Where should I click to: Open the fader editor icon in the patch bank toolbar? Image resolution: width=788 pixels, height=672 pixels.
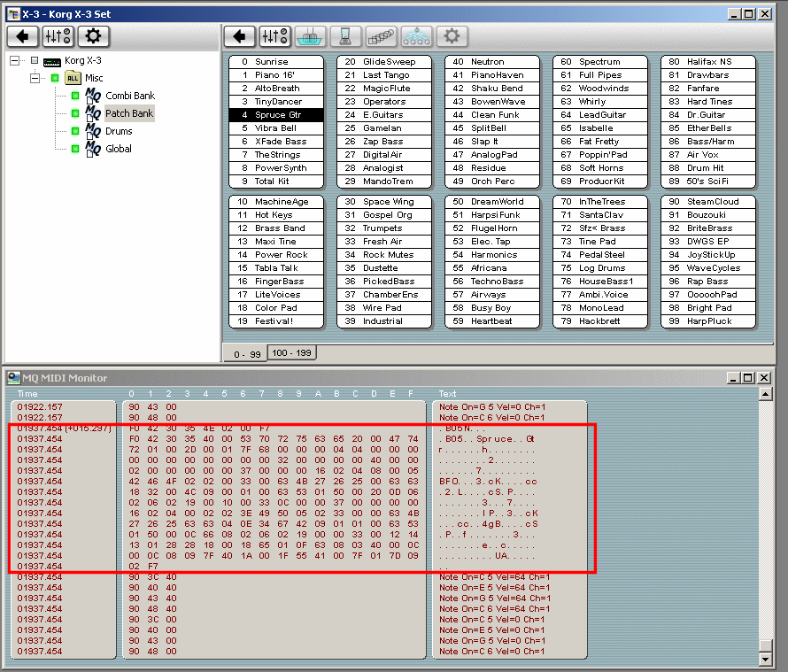point(274,36)
